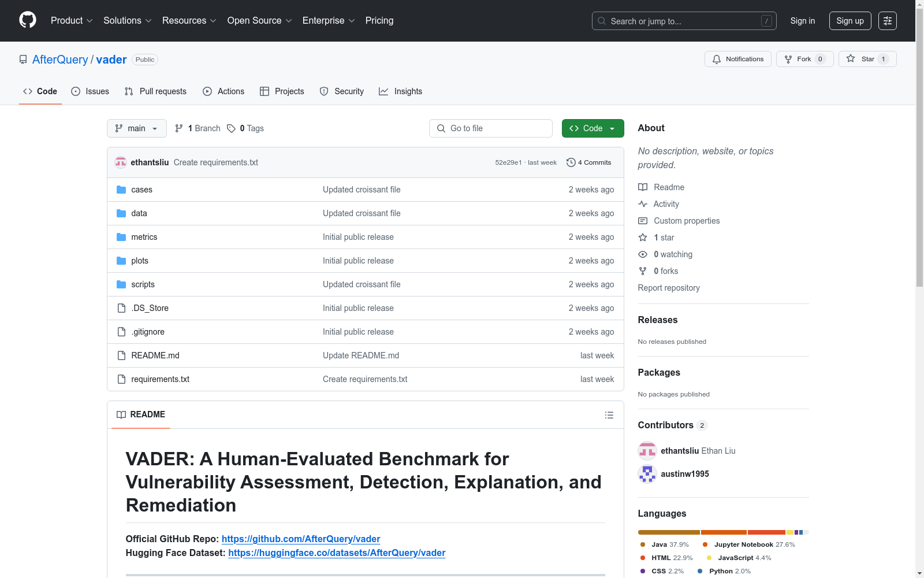Click the requirements.txt file icon
The height and width of the screenshot is (578, 924).
pos(121,379)
